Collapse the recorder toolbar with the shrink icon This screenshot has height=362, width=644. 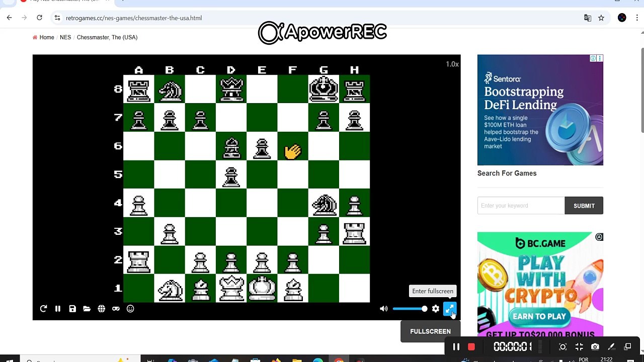(x=579, y=347)
